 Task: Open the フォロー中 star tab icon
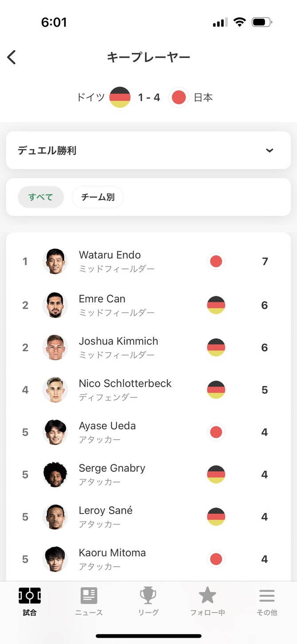207,596
